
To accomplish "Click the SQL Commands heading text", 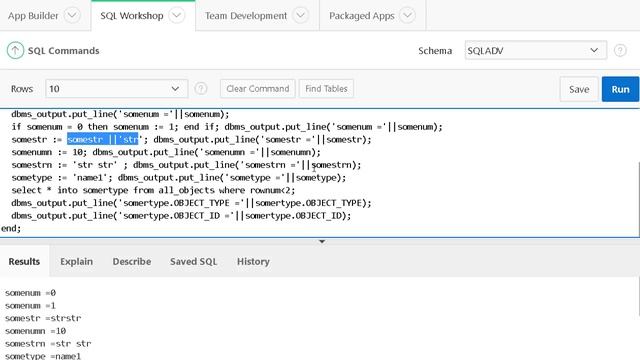I will [x=63, y=51].
